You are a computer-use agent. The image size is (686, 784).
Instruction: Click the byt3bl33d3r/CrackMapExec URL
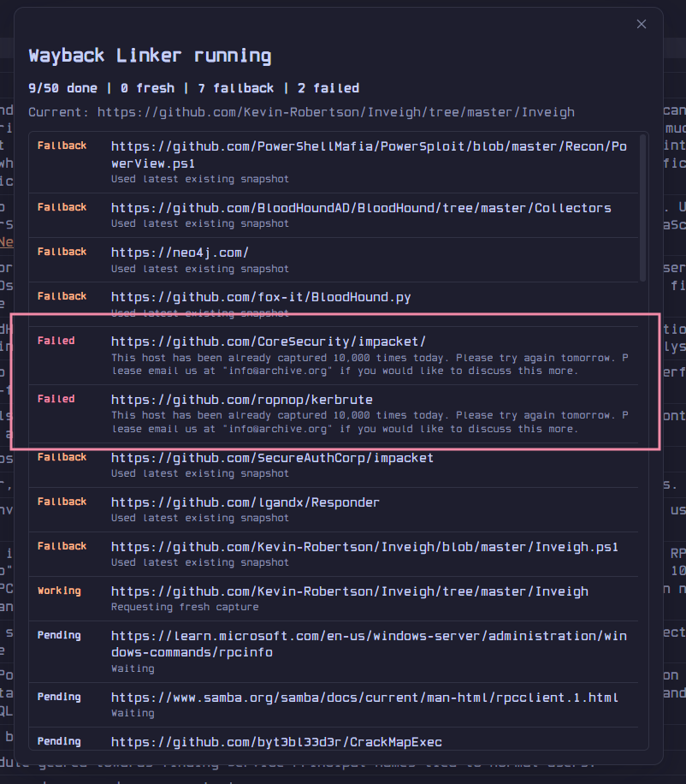(276, 741)
